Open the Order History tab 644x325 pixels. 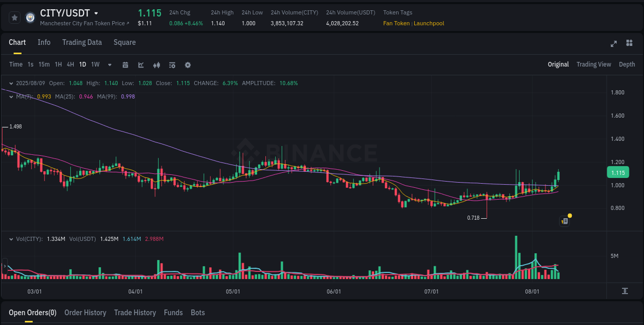pos(85,313)
